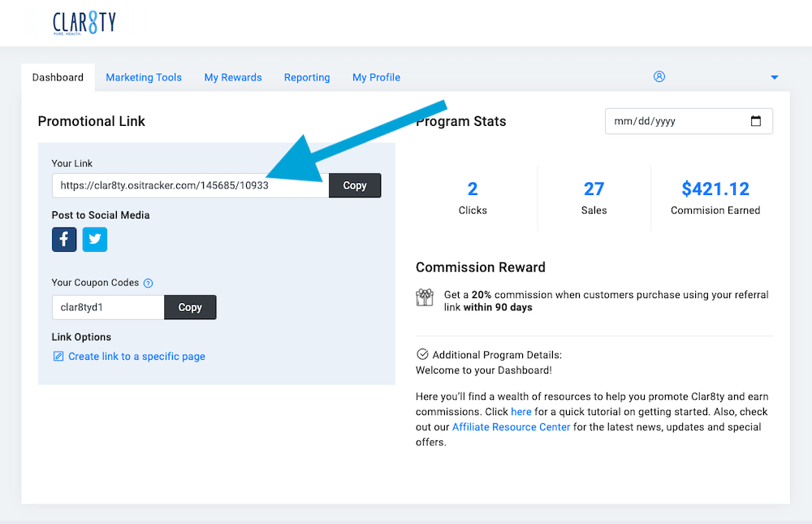The height and width of the screenshot is (524, 812).
Task: Go to the Reporting tab
Action: click(307, 77)
